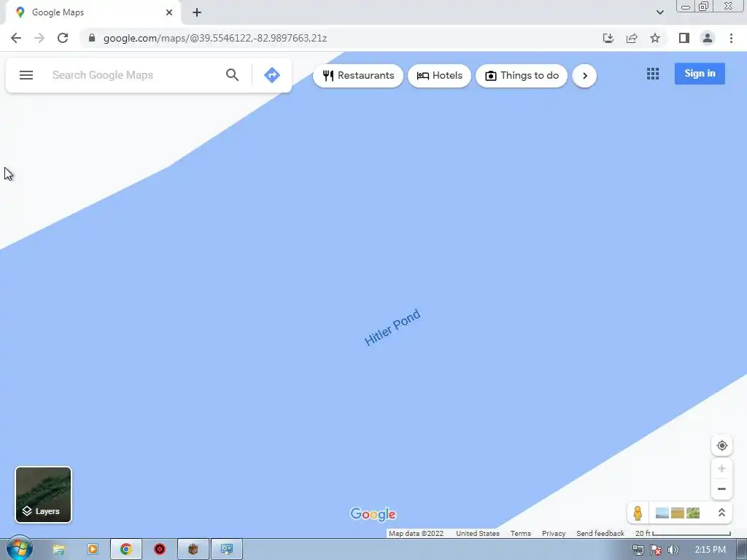Screen dimensions: 747x560
Task: Click the Sign in button
Action: pos(700,74)
